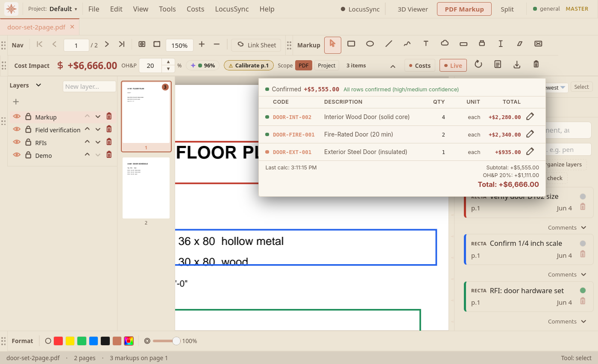Select the ellipse markup tool
This screenshot has height=364, width=598.
click(370, 44)
